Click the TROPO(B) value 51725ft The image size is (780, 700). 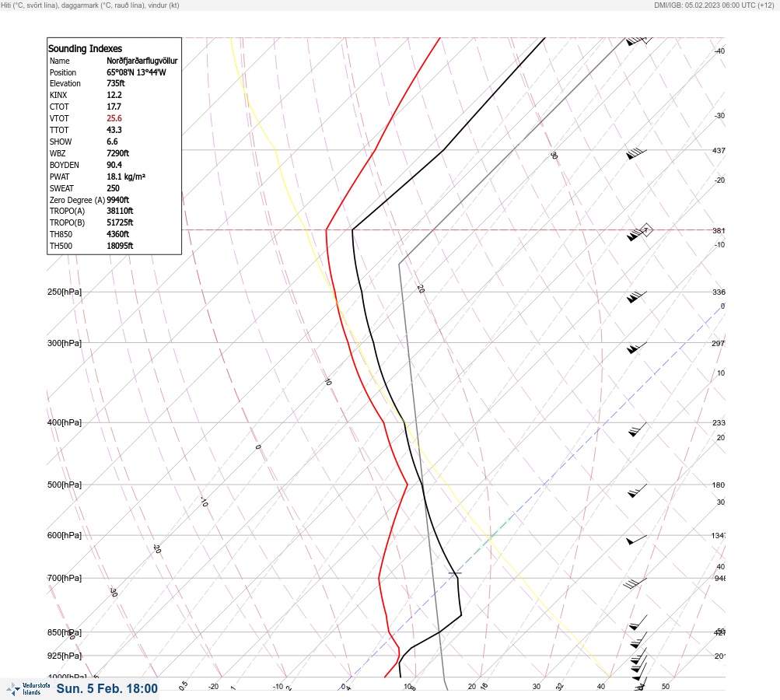point(120,222)
